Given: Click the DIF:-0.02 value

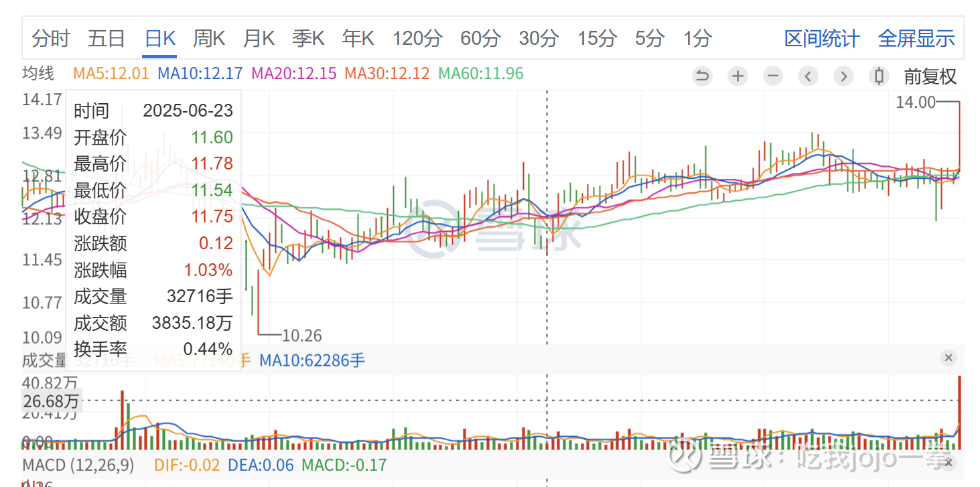Looking at the screenshot, I should (188, 465).
